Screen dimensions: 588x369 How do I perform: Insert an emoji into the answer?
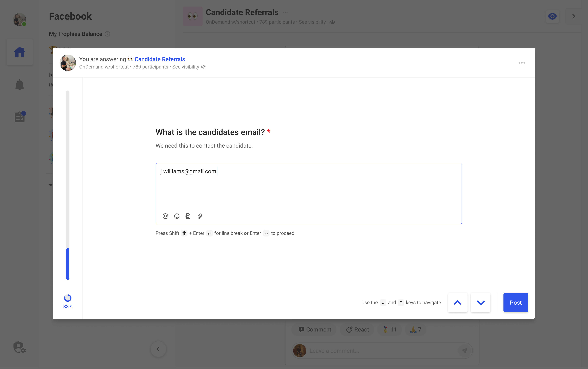point(177,216)
